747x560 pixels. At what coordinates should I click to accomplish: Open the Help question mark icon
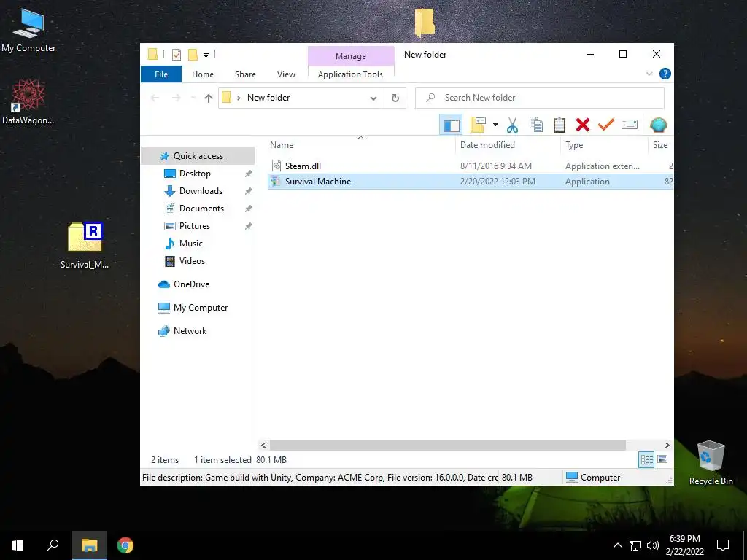click(665, 74)
